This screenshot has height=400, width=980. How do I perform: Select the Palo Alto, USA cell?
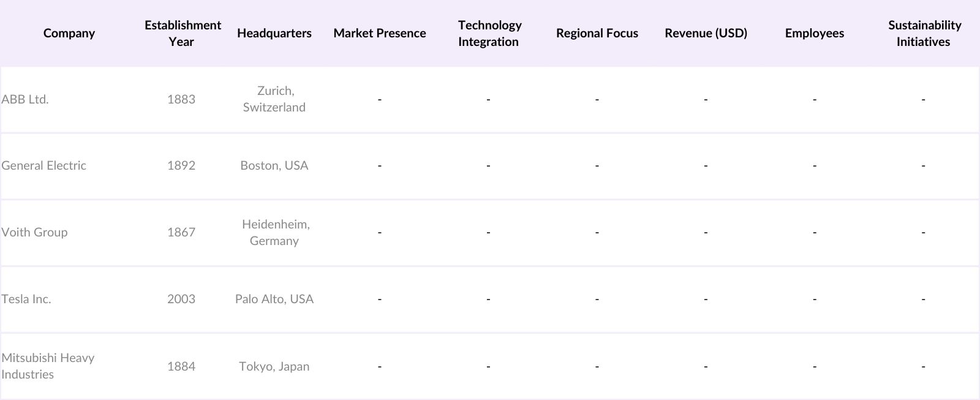[x=274, y=299]
